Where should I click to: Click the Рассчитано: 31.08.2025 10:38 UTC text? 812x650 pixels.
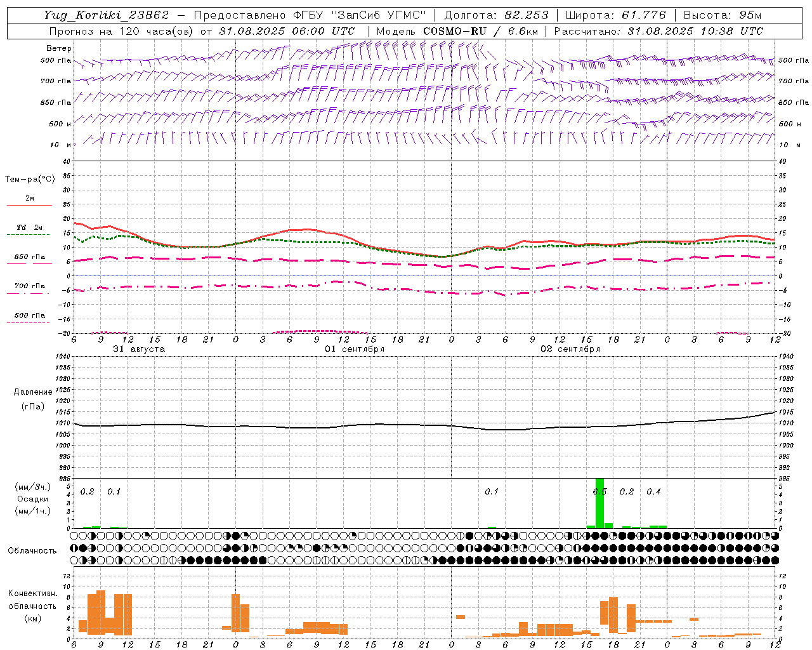pos(658,31)
